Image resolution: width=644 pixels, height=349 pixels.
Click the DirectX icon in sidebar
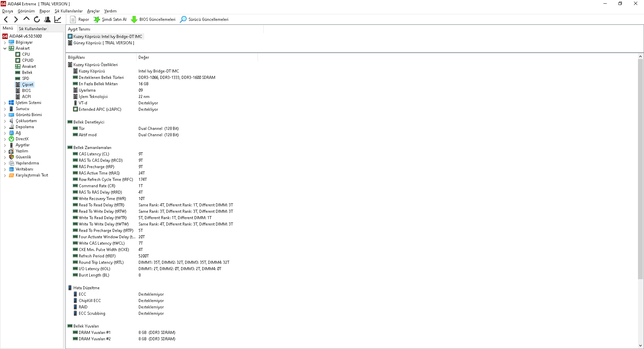point(11,139)
